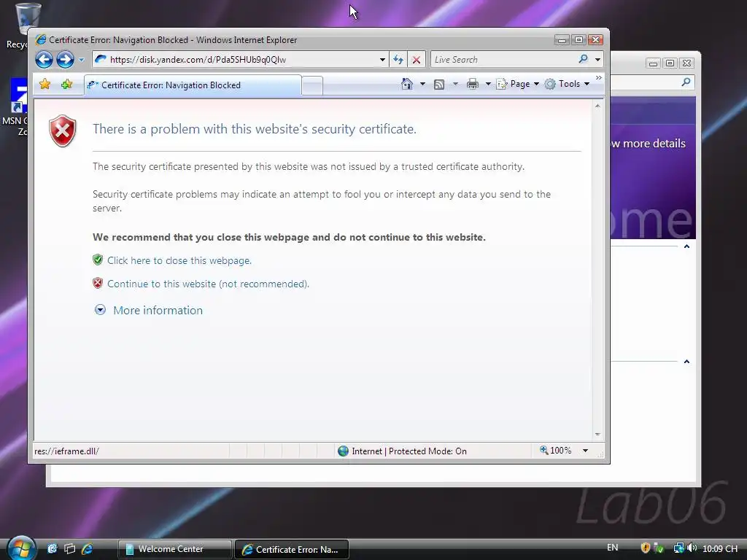Open recent pages dropdown next to Forward
The height and width of the screenshot is (560, 747).
point(81,60)
